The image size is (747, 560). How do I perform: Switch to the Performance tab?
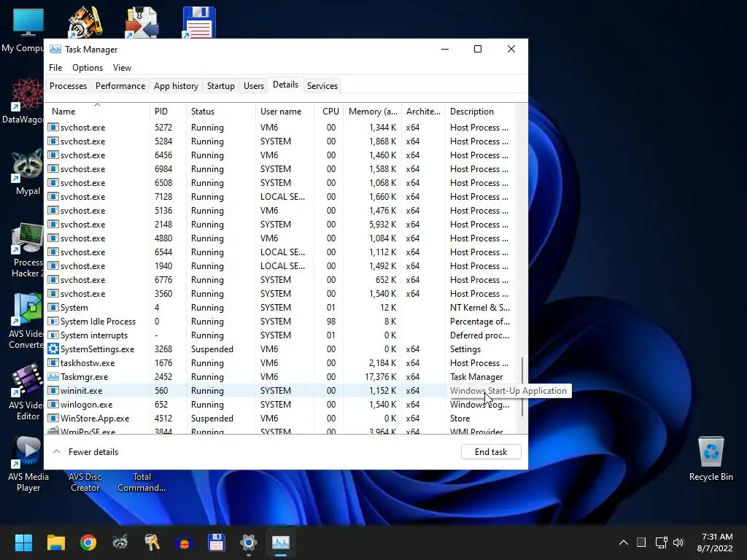click(x=120, y=86)
